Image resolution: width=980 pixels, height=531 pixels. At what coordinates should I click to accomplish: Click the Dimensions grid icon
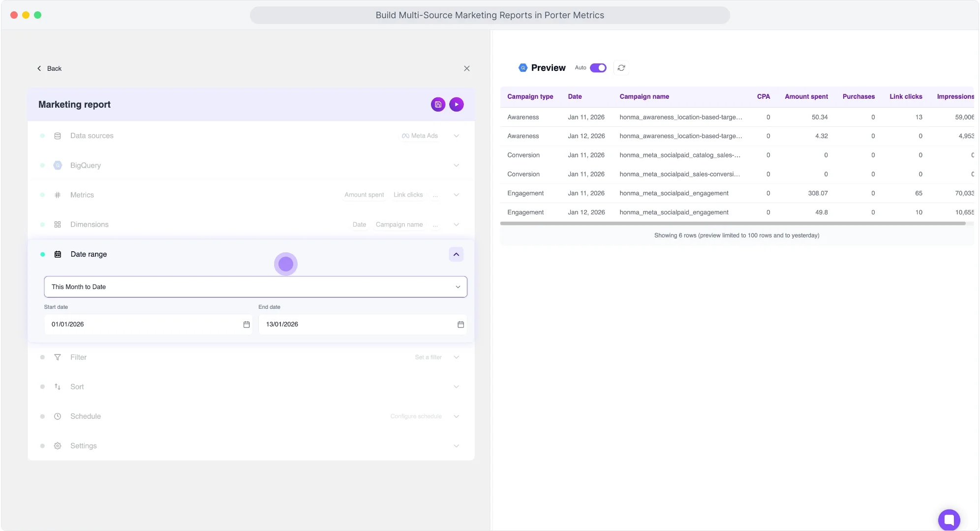point(58,224)
